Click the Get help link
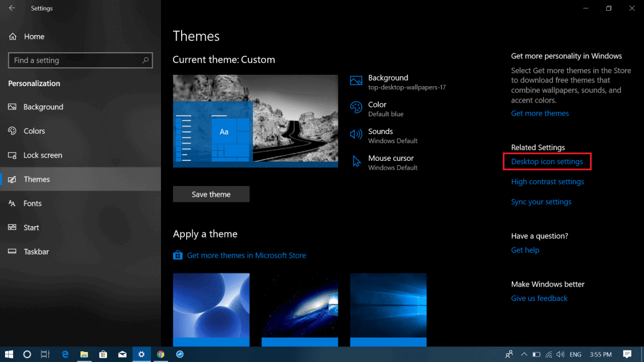This screenshot has width=644, height=362. [525, 250]
